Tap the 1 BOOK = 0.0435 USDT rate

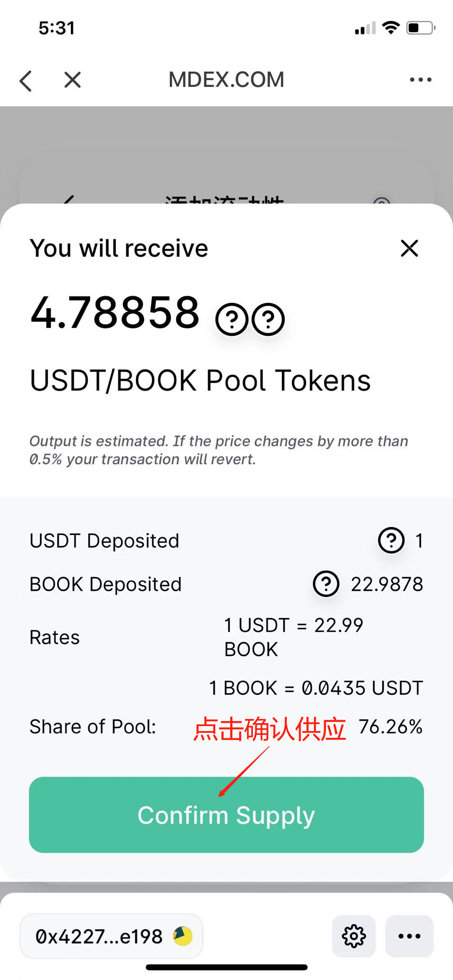316,688
